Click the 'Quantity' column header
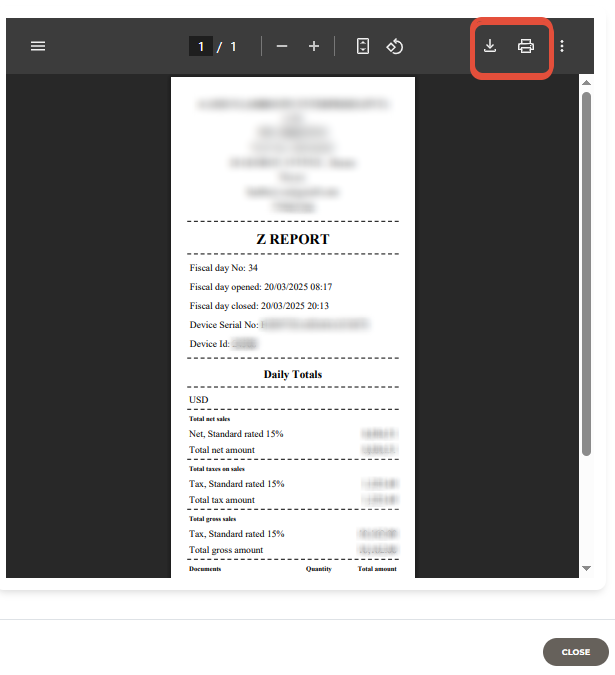Screen dimensions: 615x675 coord(319,569)
